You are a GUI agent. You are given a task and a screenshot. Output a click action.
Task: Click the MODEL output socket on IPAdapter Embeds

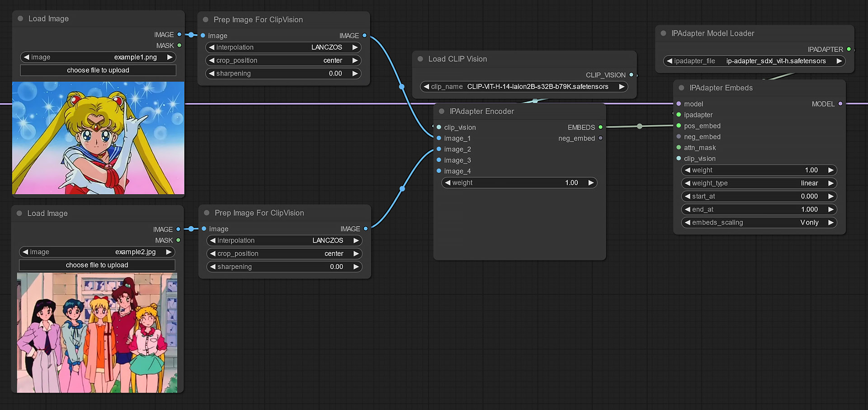click(x=840, y=104)
